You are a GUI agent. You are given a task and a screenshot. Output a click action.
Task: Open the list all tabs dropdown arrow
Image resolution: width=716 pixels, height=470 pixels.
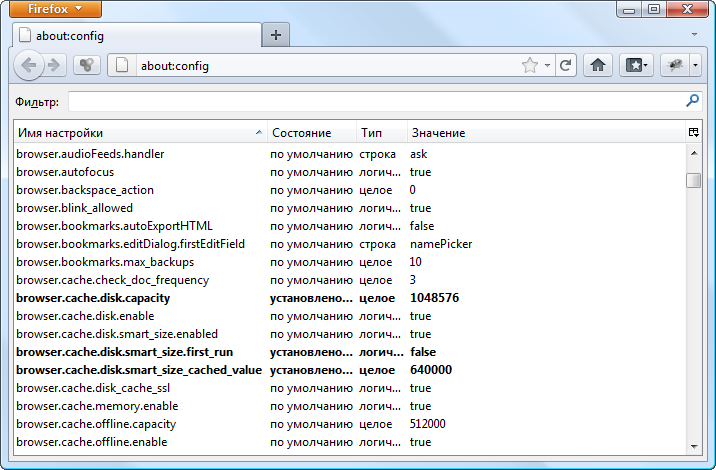[x=694, y=34]
